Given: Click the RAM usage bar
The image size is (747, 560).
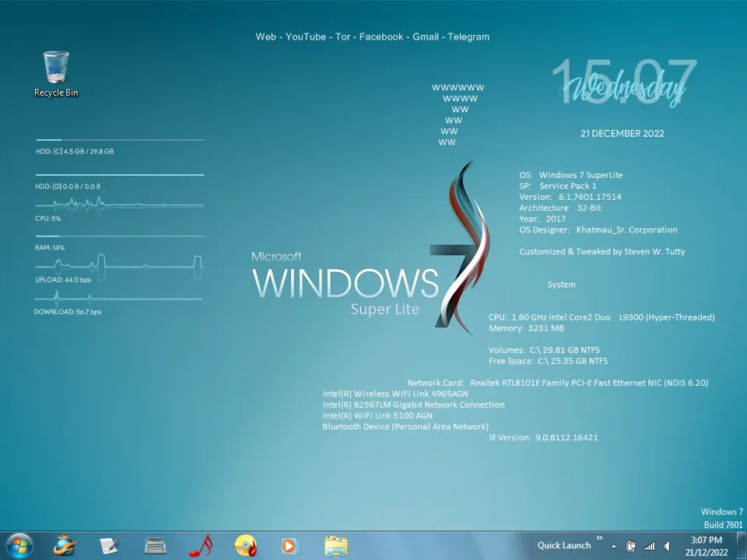Looking at the screenshot, I should [x=120, y=236].
